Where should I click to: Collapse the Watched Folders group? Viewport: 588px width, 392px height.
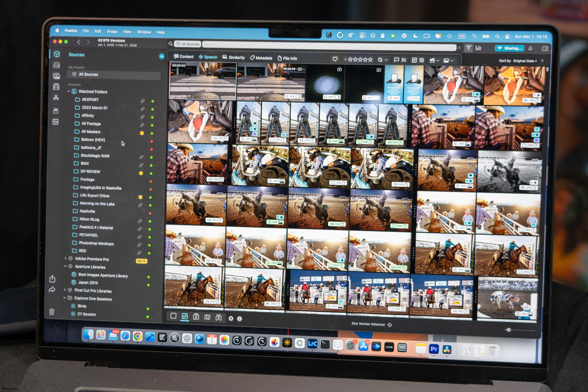(69, 91)
